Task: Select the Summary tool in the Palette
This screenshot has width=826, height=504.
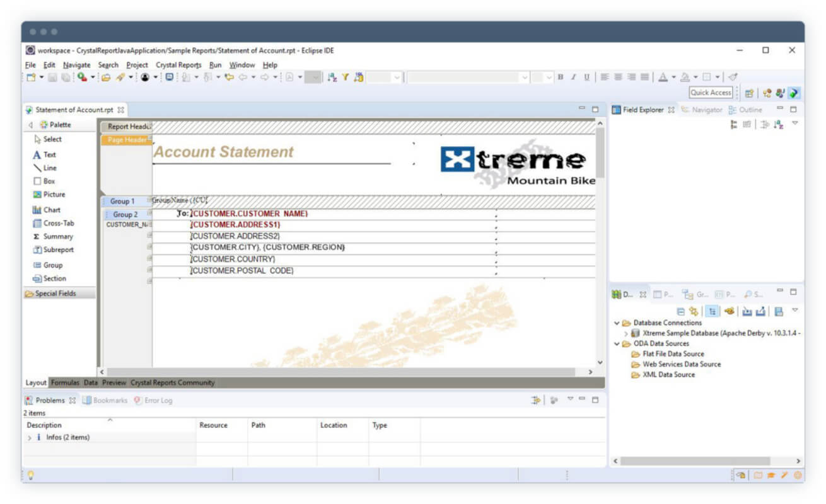Action: (x=52, y=236)
